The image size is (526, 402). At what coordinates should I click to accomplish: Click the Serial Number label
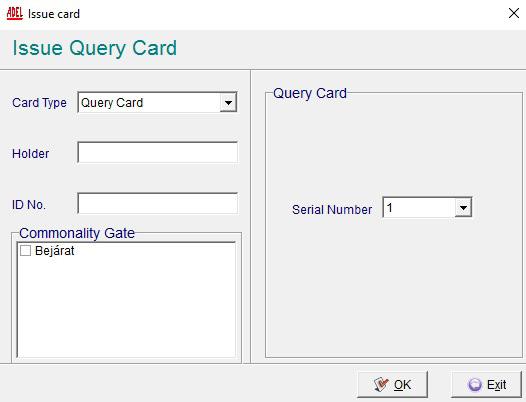tap(332, 210)
